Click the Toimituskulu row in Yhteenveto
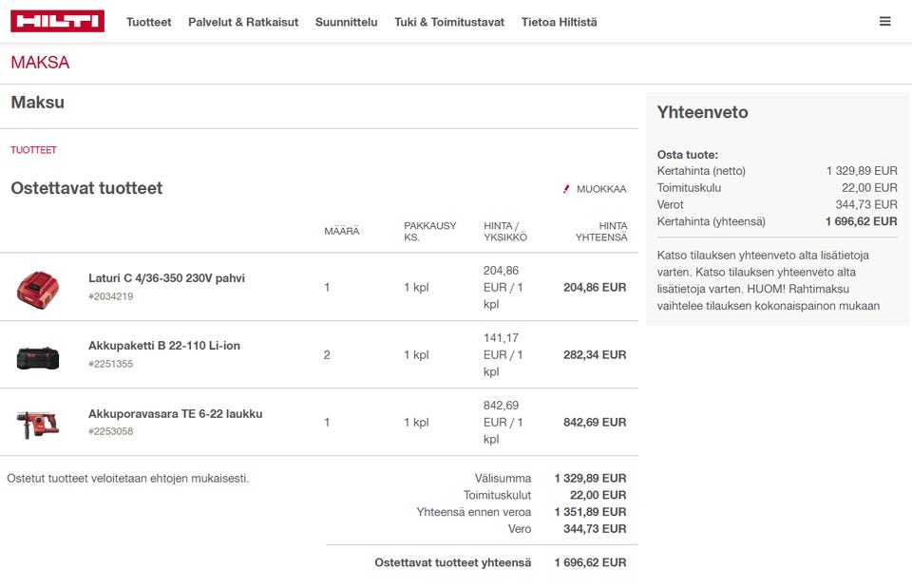This screenshot has height=588, width=912. pyautogui.click(x=777, y=188)
